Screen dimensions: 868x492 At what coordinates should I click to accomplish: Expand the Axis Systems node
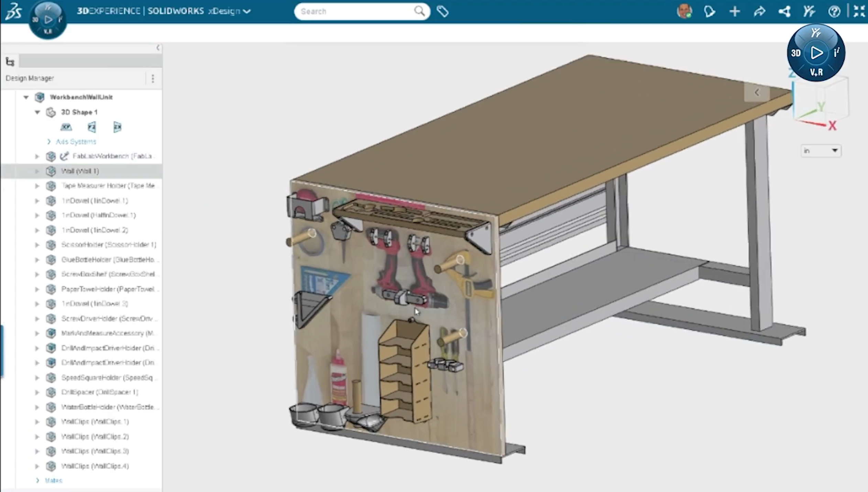pos(49,142)
